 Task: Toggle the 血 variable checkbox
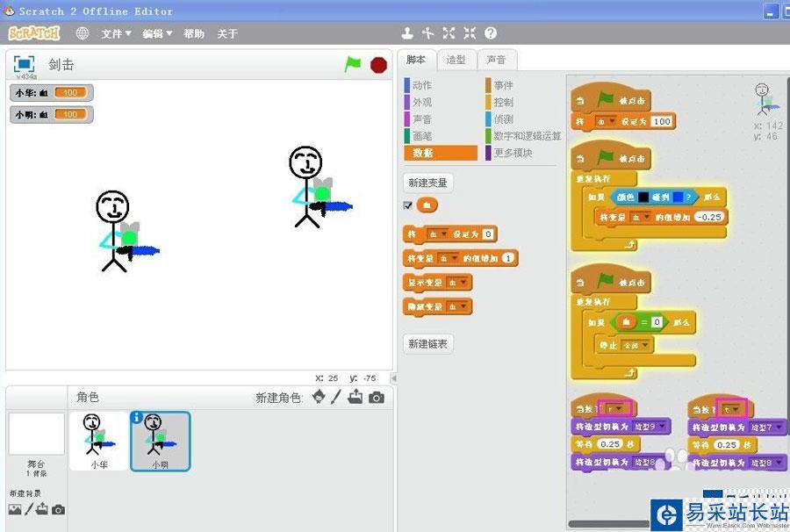(x=407, y=205)
